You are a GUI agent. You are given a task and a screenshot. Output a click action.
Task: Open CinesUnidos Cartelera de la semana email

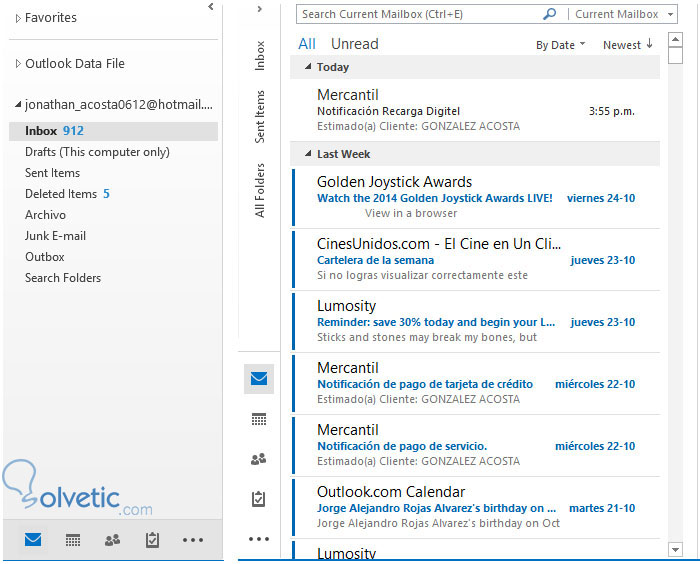[x=475, y=259]
